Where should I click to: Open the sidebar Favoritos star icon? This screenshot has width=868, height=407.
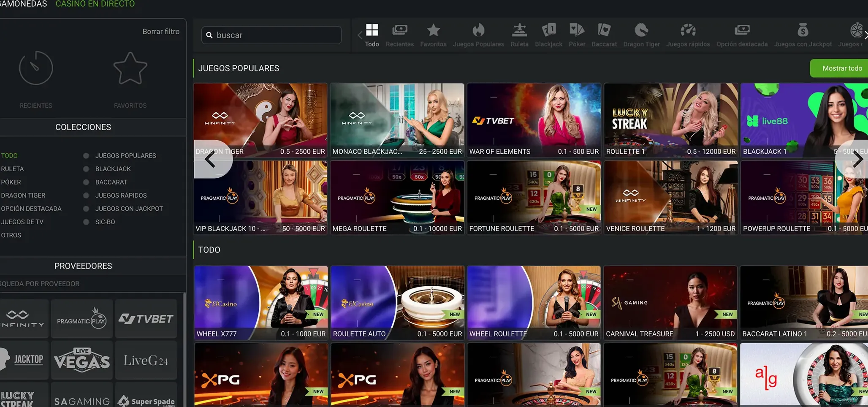pyautogui.click(x=130, y=68)
